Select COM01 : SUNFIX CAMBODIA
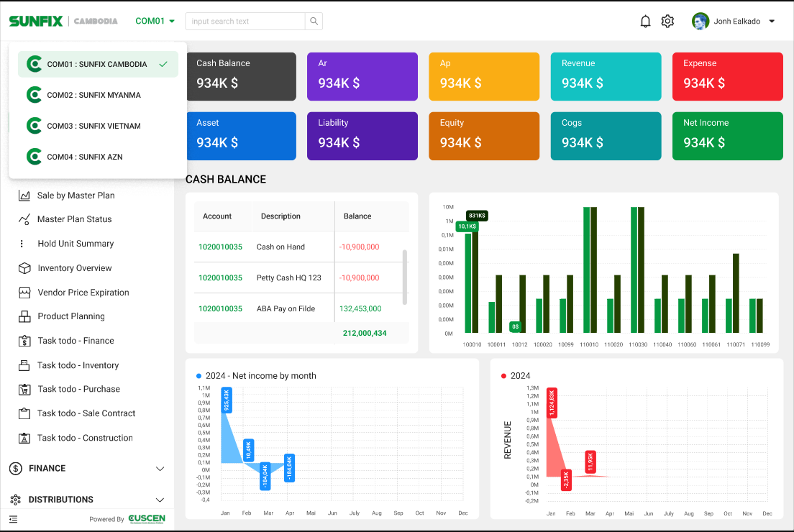Viewport: 794px width, 532px height. coord(99,64)
